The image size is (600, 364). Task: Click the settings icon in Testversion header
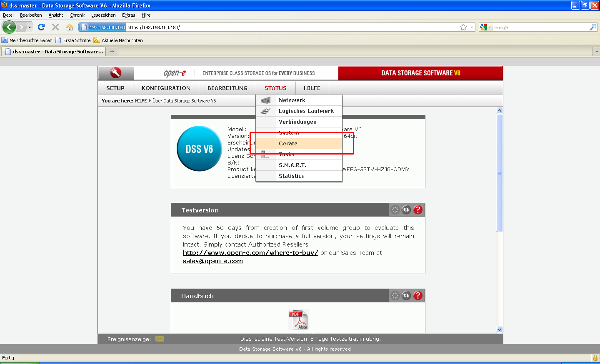click(395, 210)
